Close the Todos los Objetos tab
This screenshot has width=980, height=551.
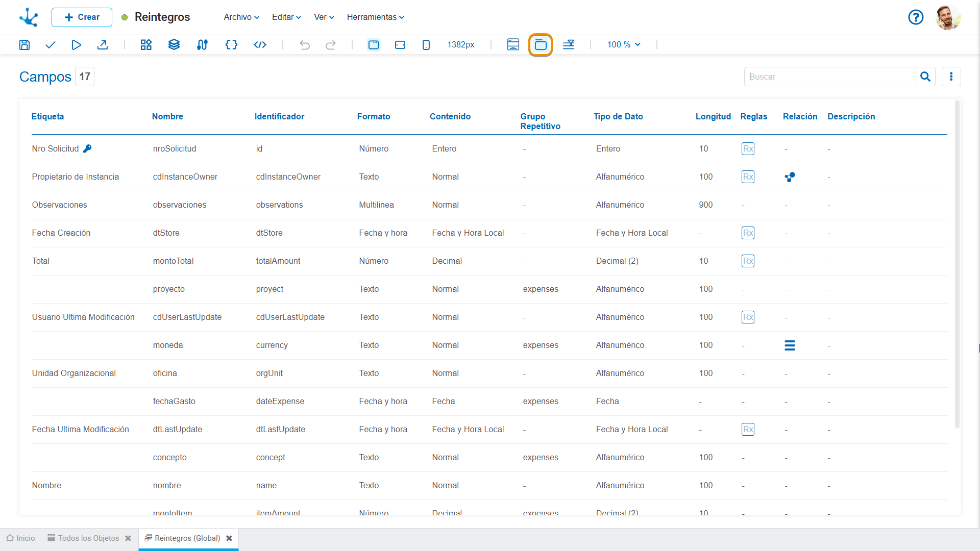point(128,538)
